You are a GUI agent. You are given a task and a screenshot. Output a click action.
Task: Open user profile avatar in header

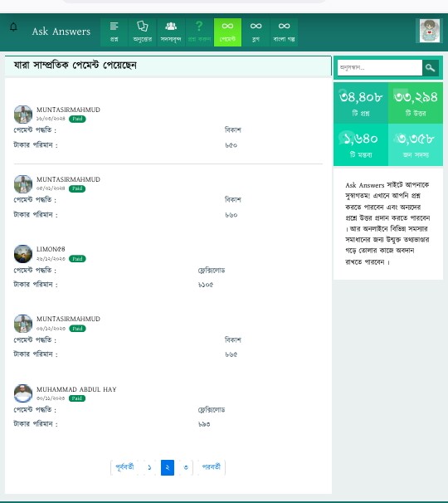point(430,31)
